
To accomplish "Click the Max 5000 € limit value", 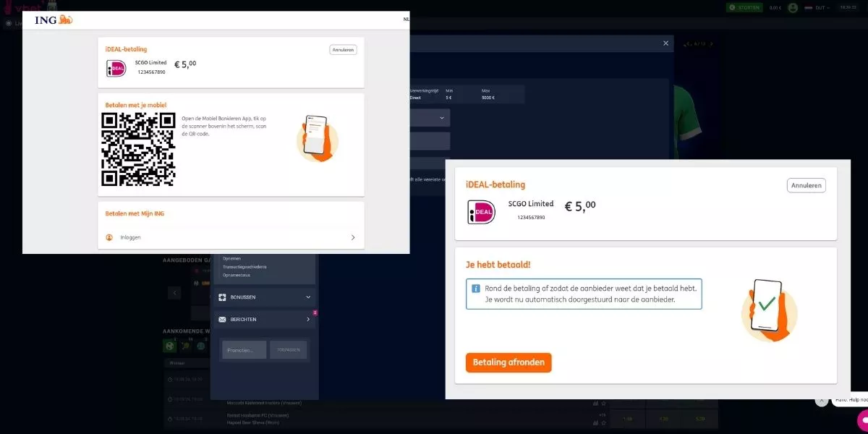I will click(x=488, y=98).
